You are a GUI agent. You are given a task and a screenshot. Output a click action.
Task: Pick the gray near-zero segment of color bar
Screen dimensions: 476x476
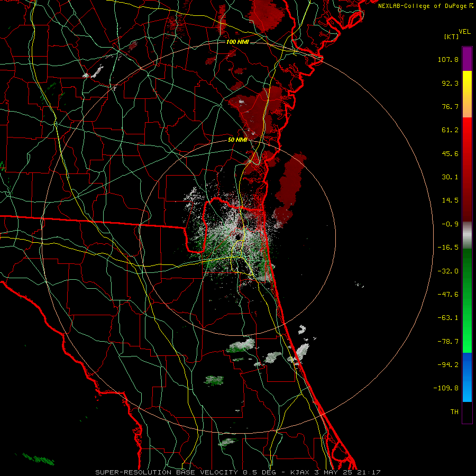click(467, 235)
